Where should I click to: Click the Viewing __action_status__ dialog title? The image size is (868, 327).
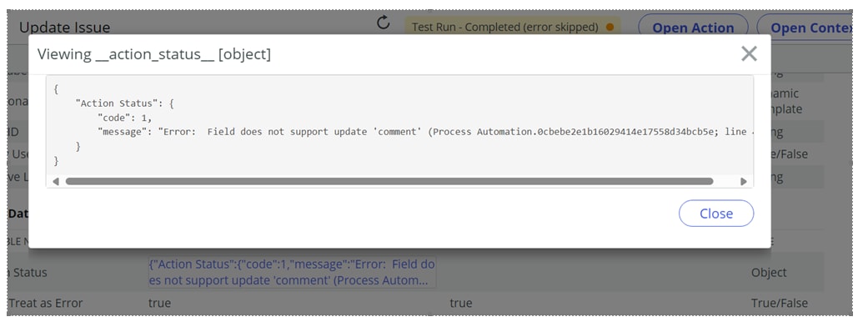click(154, 54)
